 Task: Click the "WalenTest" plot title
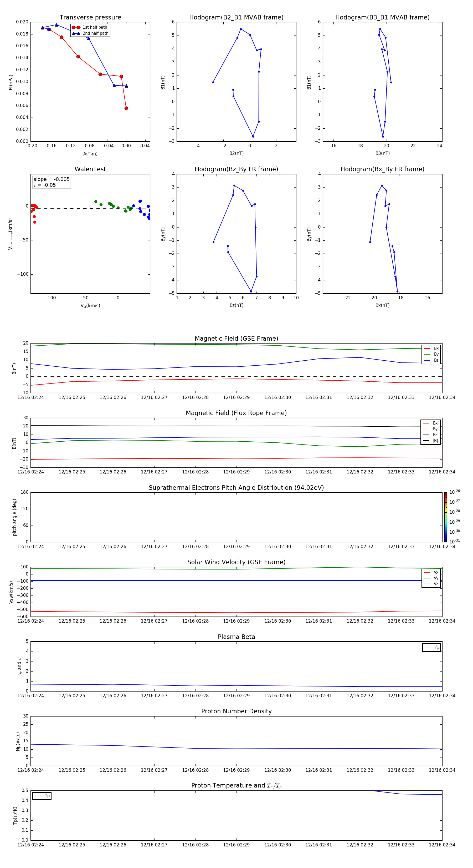point(90,169)
